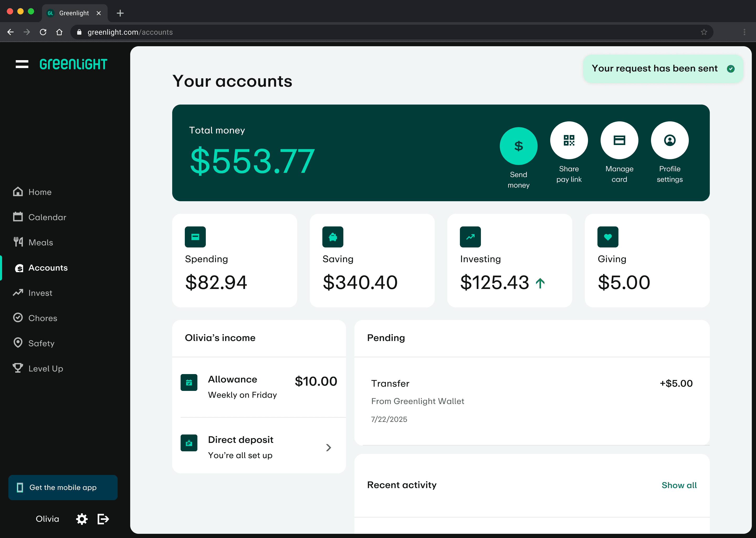This screenshot has width=756, height=538.
Task: Click Show all recent activity
Action: click(679, 485)
